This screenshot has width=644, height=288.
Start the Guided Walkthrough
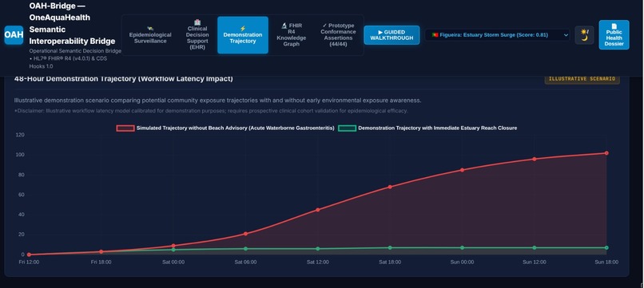[x=392, y=35]
